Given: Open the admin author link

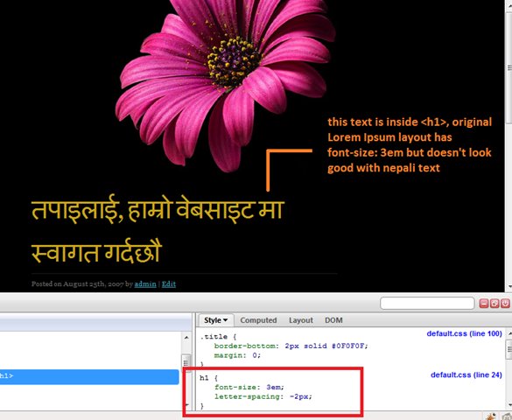Looking at the screenshot, I should 145,283.
